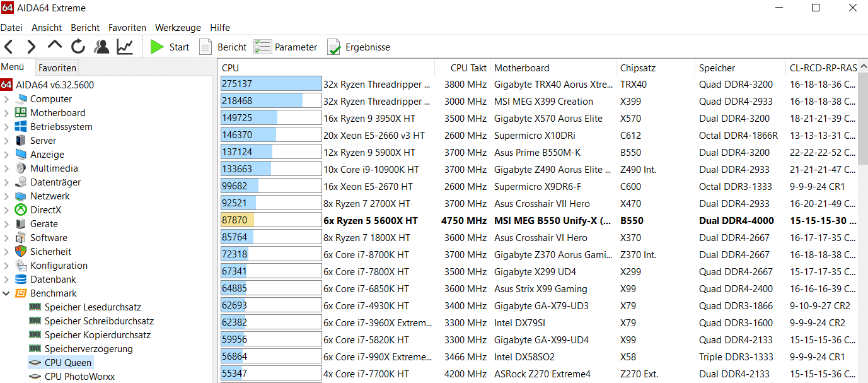Open Bericht report from the toolbar
Image resolution: width=868 pixels, height=383 pixels.
[223, 47]
